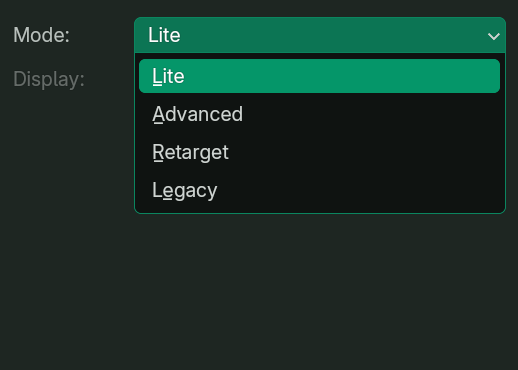Set the mode to Retarget

[x=319, y=152]
